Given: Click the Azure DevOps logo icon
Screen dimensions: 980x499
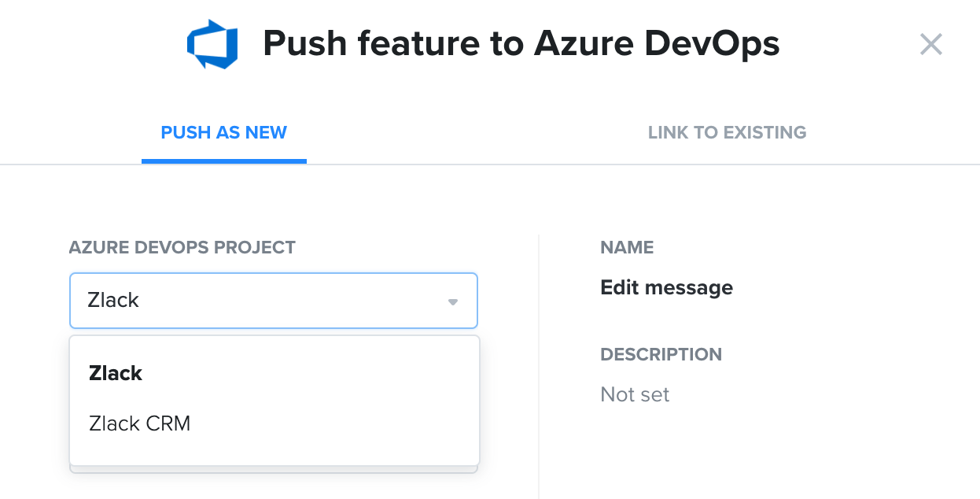Looking at the screenshot, I should coord(212,46).
